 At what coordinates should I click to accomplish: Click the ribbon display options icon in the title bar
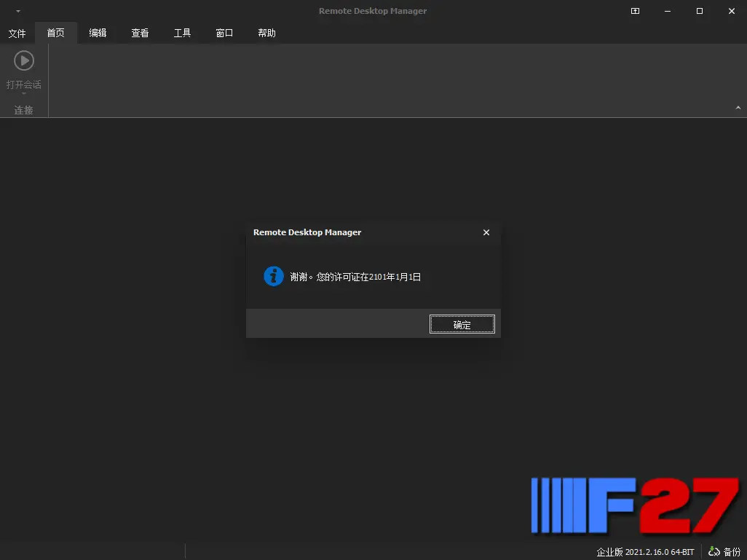pyautogui.click(x=635, y=11)
